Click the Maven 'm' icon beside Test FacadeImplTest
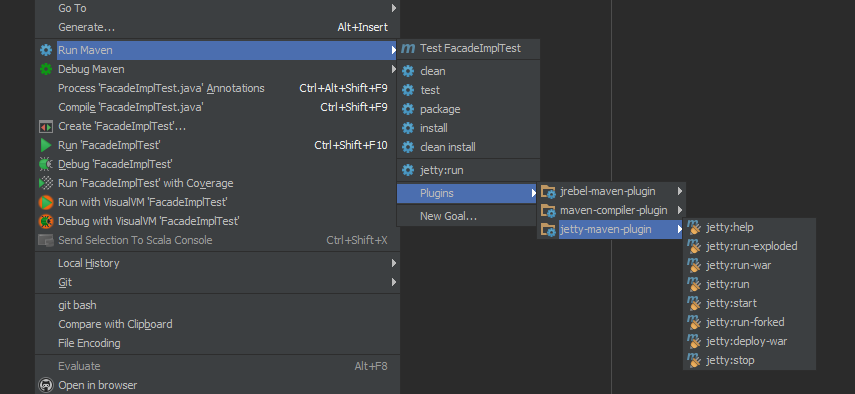Image resolution: width=855 pixels, height=394 pixels. (408, 49)
